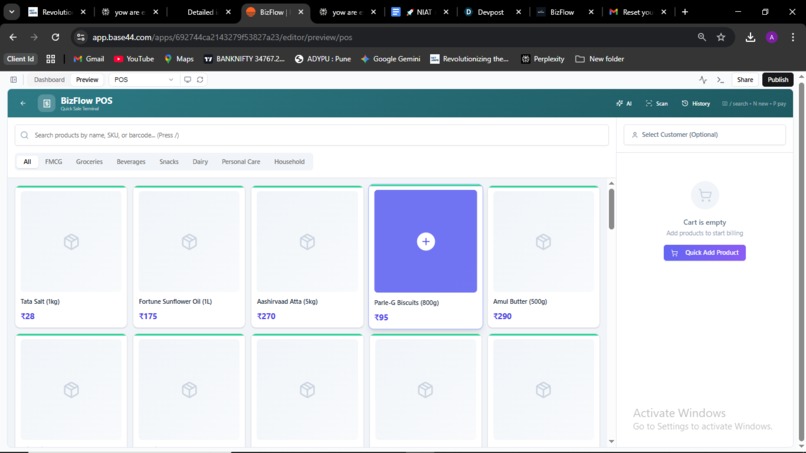Switch to the NIAT browser tab
The width and height of the screenshot is (806, 453).
click(x=417, y=12)
